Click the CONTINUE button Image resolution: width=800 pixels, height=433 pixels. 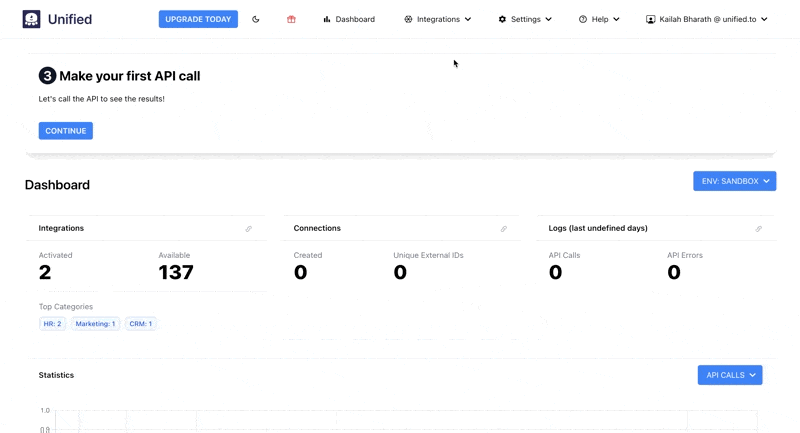(x=66, y=131)
